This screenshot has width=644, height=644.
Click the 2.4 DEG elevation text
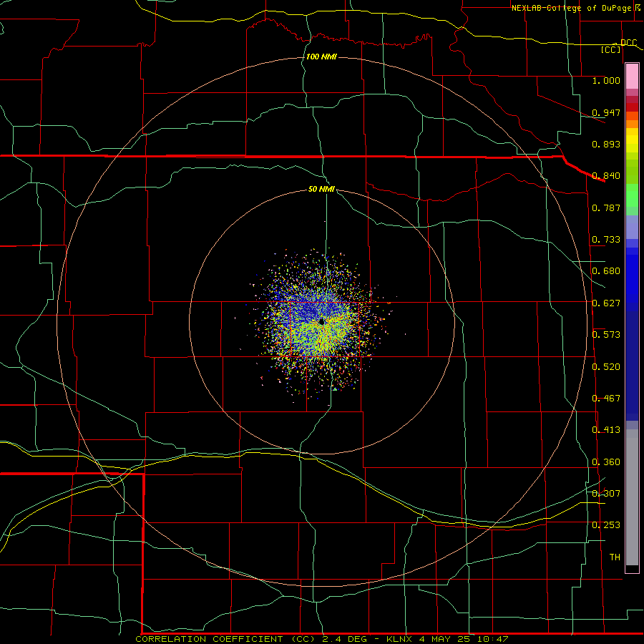(x=345, y=639)
